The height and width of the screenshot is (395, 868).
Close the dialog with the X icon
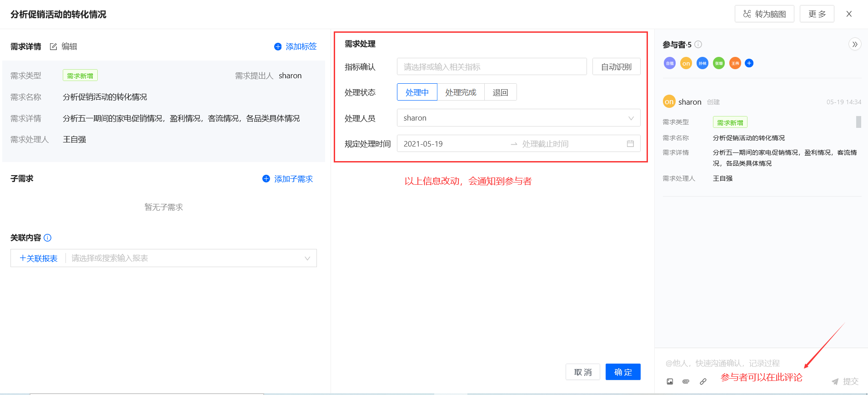(849, 14)
